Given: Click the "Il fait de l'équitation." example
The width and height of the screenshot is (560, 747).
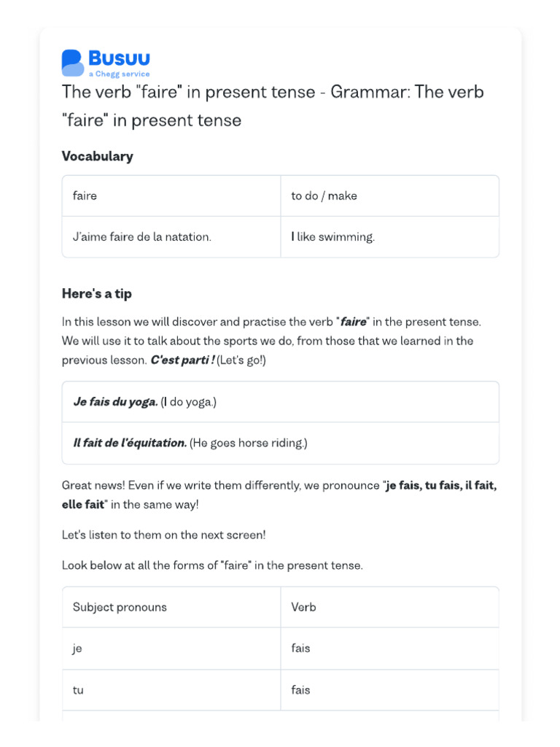Looking at the screenshot, I should coord(130,443).
